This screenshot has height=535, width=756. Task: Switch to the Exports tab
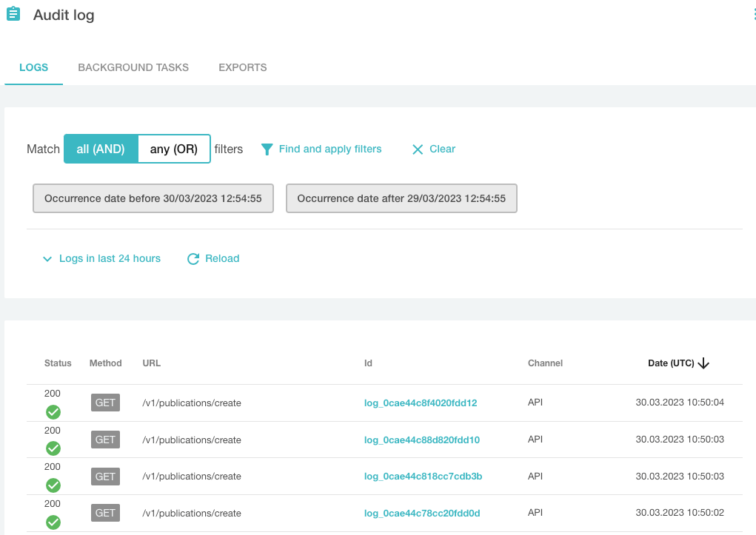click(242, 67)
